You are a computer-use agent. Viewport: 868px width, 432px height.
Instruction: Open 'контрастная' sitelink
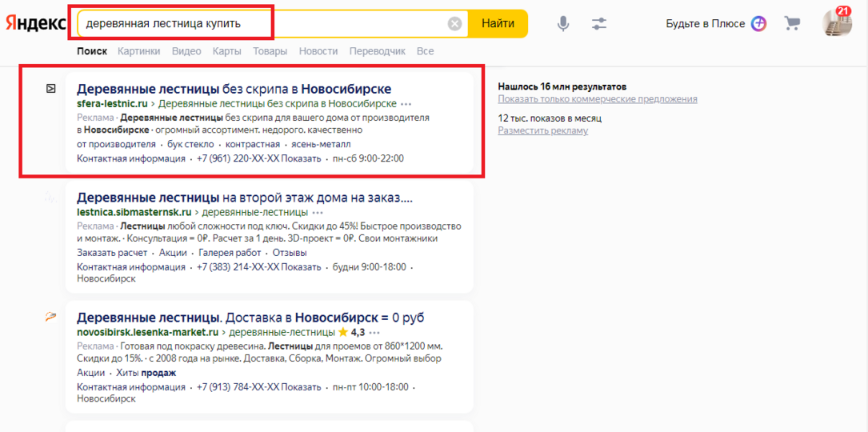coord(253,145)
